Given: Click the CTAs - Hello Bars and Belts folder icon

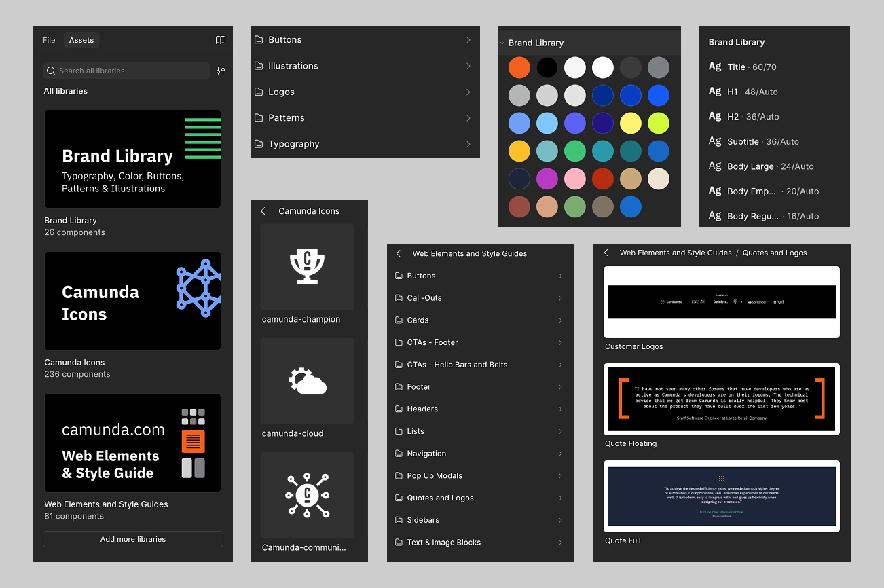Looking at the screenshot, I should (399, 365).
